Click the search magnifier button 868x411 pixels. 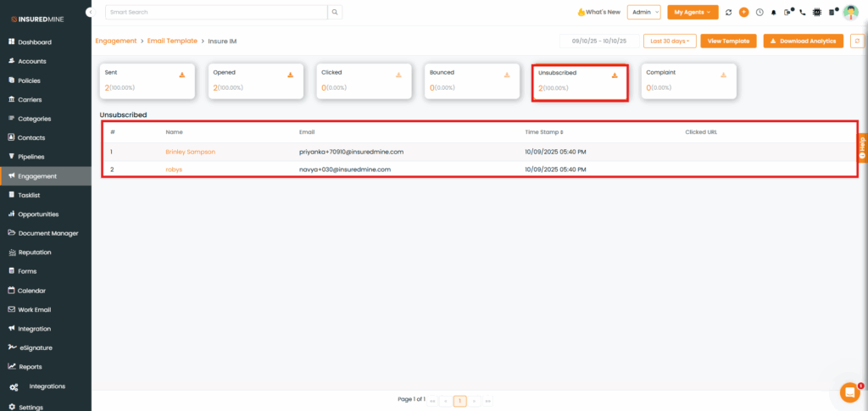click(x=336, y=13)
